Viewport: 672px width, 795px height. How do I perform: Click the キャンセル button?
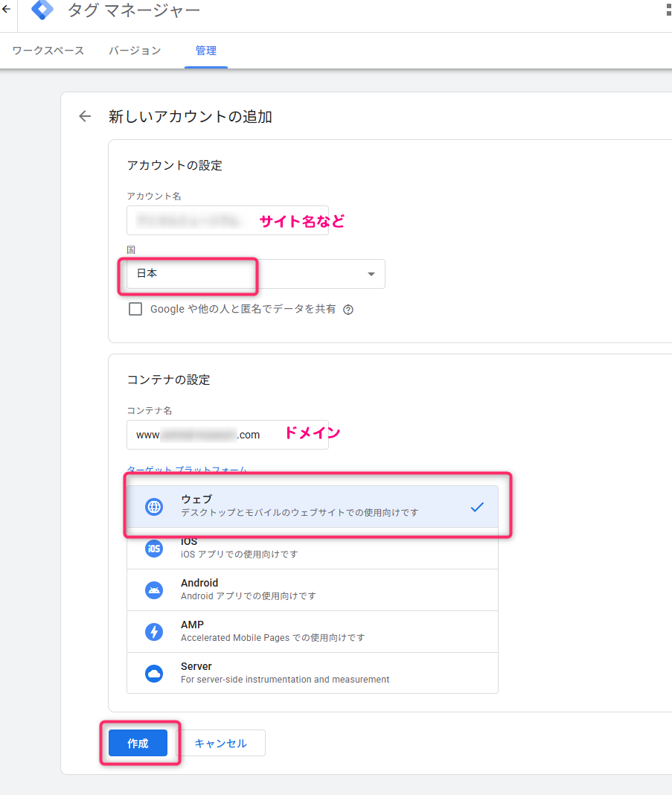click(220, 743)
